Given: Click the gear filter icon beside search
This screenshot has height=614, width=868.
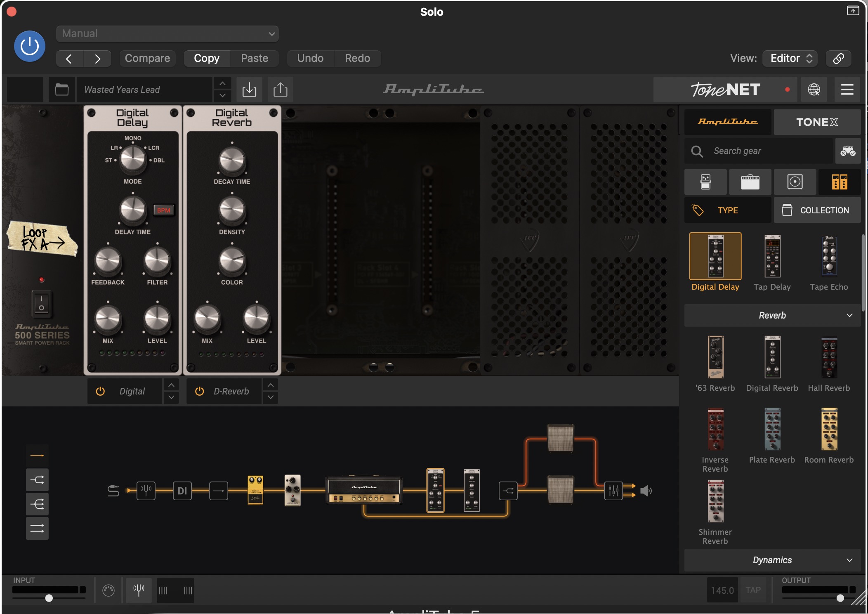Looking at the screenshot, I should pos(848,151).
